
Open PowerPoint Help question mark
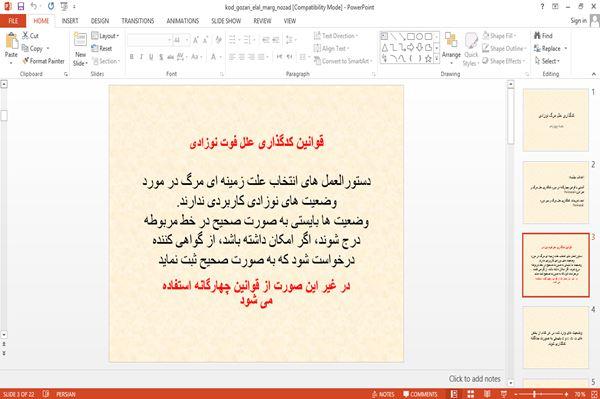pyautogui.click(x=542, y=6)
